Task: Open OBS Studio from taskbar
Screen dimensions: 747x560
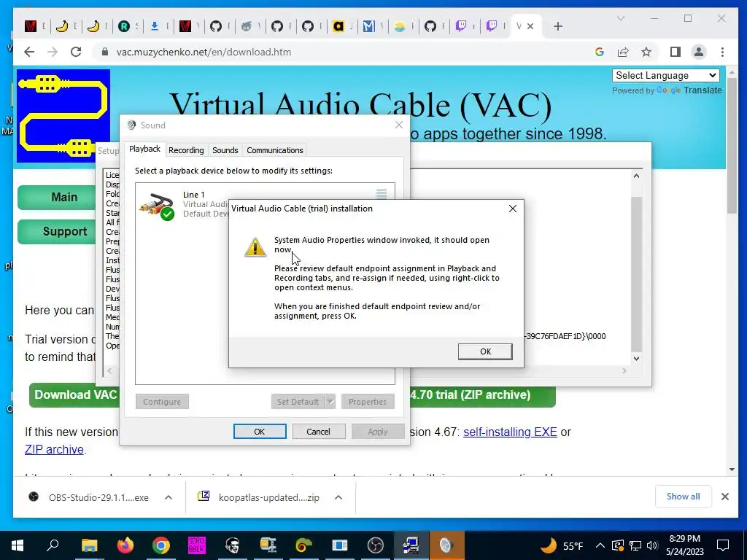Action: 376,545
